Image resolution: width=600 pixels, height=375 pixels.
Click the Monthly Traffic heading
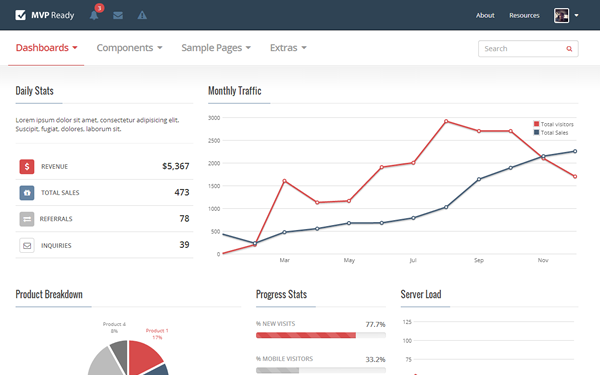tap(235, 91)
